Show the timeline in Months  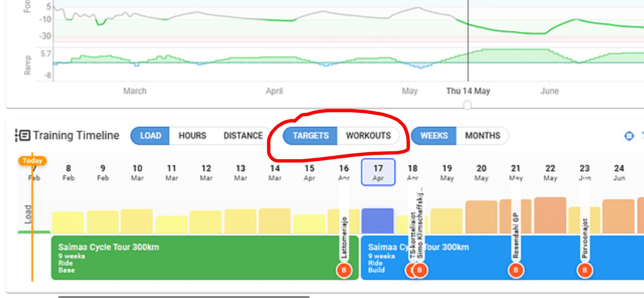[x=482, y=136]
